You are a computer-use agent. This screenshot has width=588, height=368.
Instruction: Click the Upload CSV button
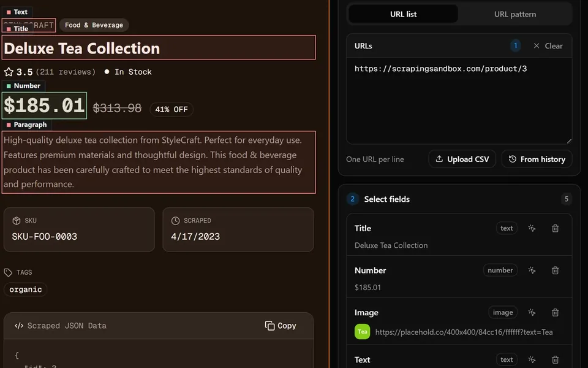point(462,159)
